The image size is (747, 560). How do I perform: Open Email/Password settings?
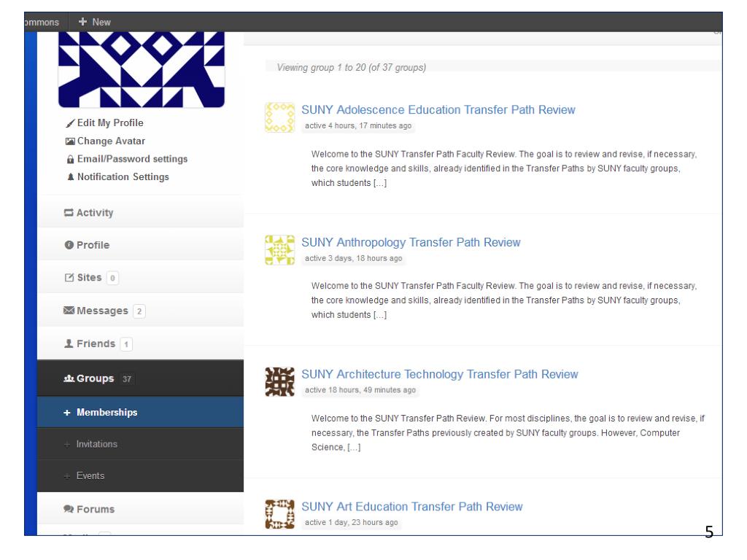click(x=133, y=159)
